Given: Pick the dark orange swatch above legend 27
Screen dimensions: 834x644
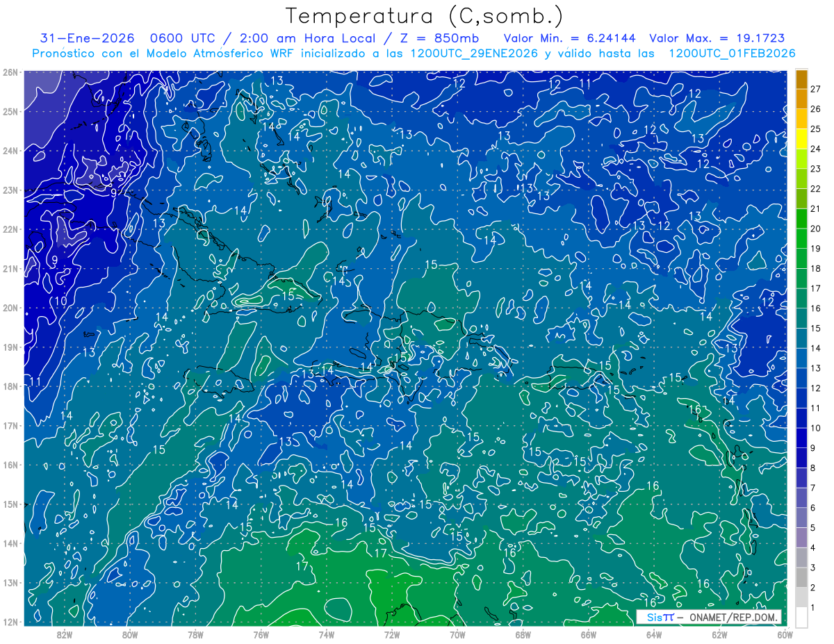Looking at the screenshot, I should click(x=802, y=79).
